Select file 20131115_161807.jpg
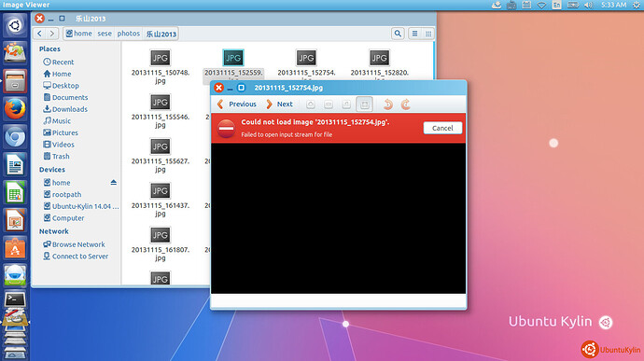Image resolution: width=644 pixels, height=361 pixels. [x=161, y=244]
